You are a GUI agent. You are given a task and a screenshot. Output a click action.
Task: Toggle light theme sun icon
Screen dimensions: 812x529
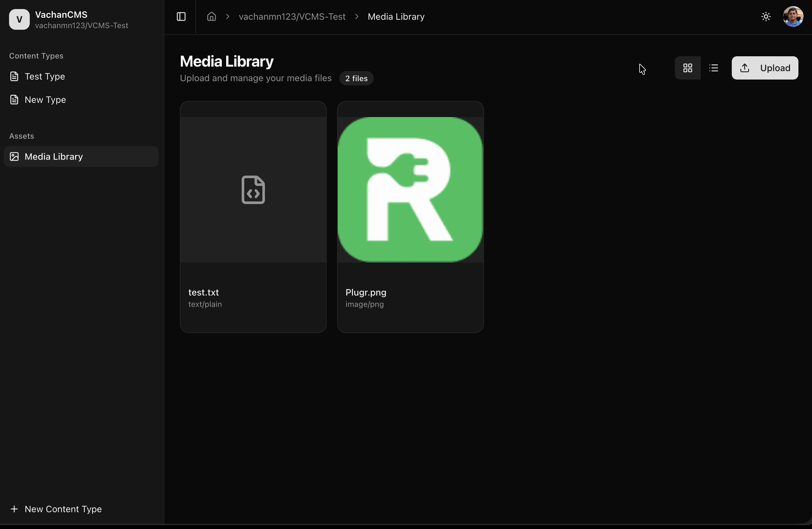pos(766,17)
